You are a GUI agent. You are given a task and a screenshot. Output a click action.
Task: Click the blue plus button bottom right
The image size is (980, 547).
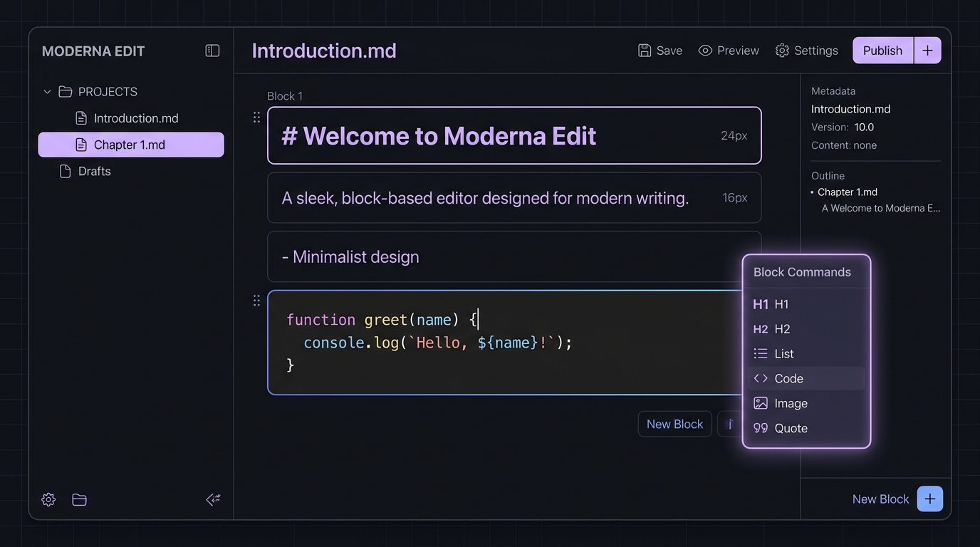tap(930, 499)
